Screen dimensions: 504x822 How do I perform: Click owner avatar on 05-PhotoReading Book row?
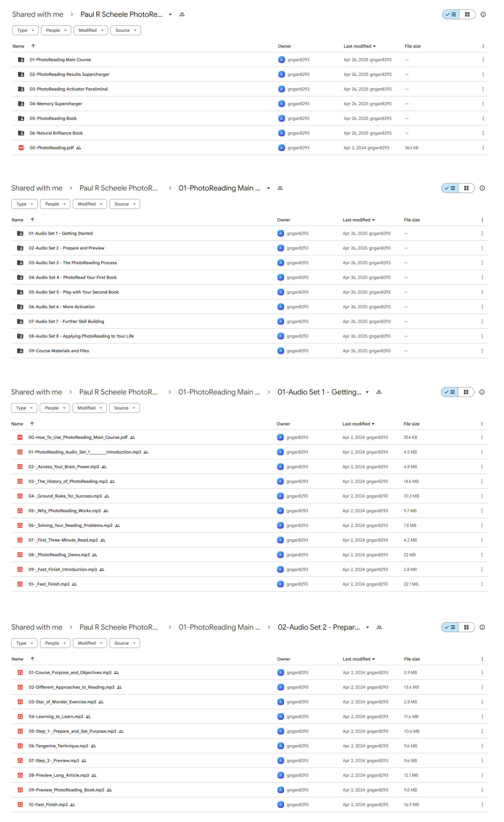pos(282,118)
